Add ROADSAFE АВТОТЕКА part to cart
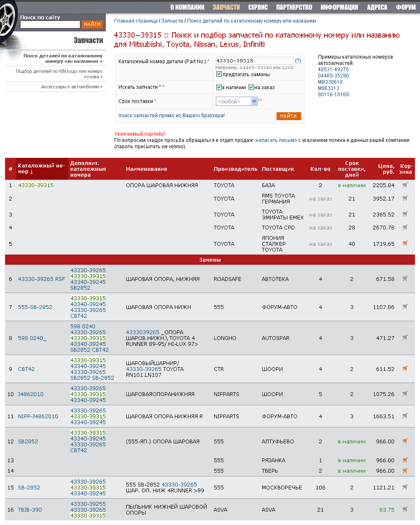Viewport: 420px width, 525px height. pos(405,278)
